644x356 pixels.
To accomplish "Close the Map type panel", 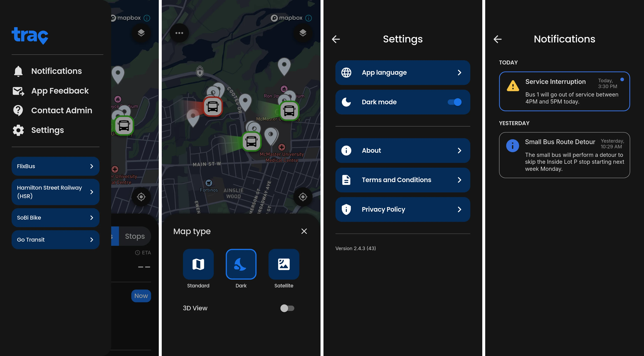I will coord(304,231).
